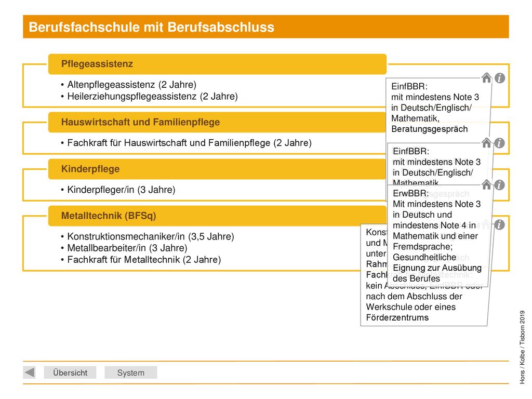Screen dimensions: 532x399
Task: Open the Übersicht page
Action: coord(70,373)
